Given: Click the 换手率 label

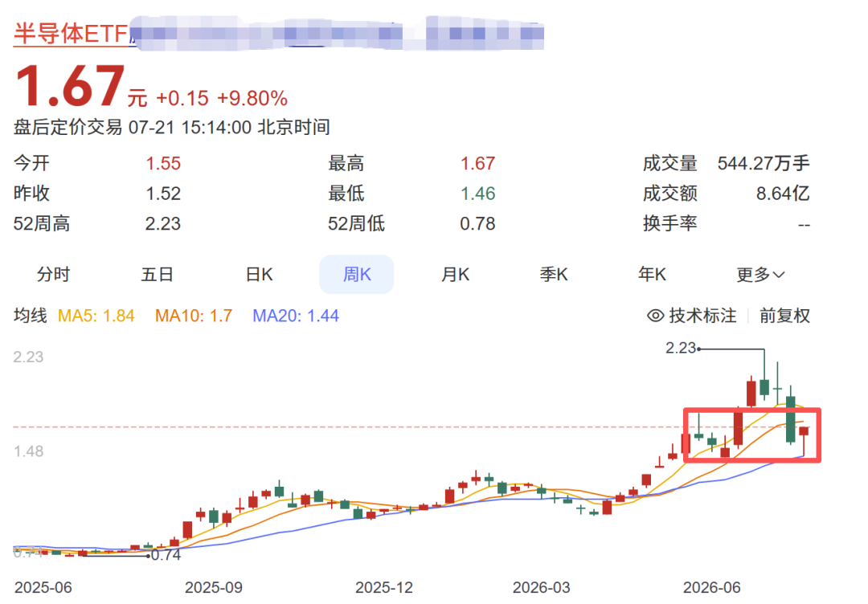Looking at the screenshot, I should (669, 223).
